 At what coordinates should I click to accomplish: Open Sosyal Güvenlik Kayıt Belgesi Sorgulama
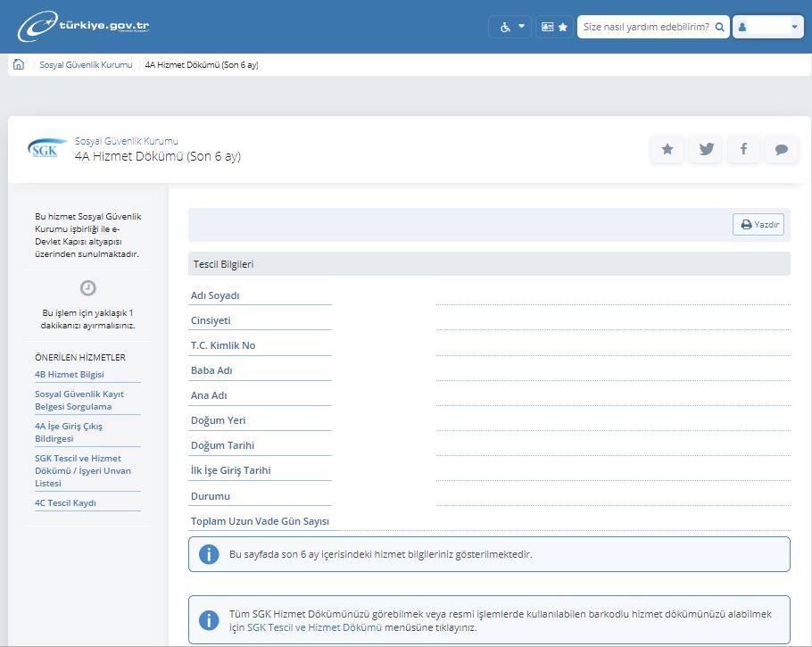pyautogui.click(x=79, y=400)
